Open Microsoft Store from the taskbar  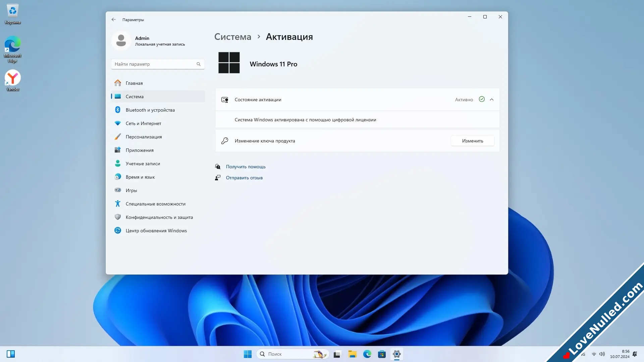click(382, 354)
